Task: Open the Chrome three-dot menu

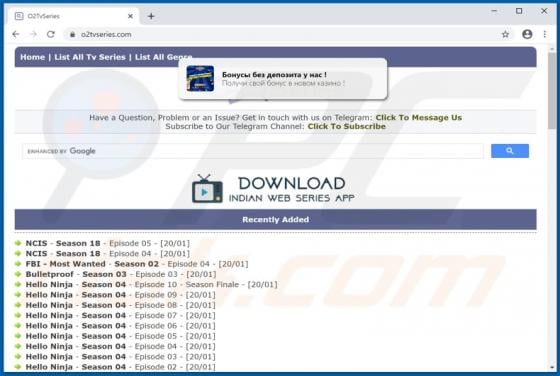Action: [545, 34]
